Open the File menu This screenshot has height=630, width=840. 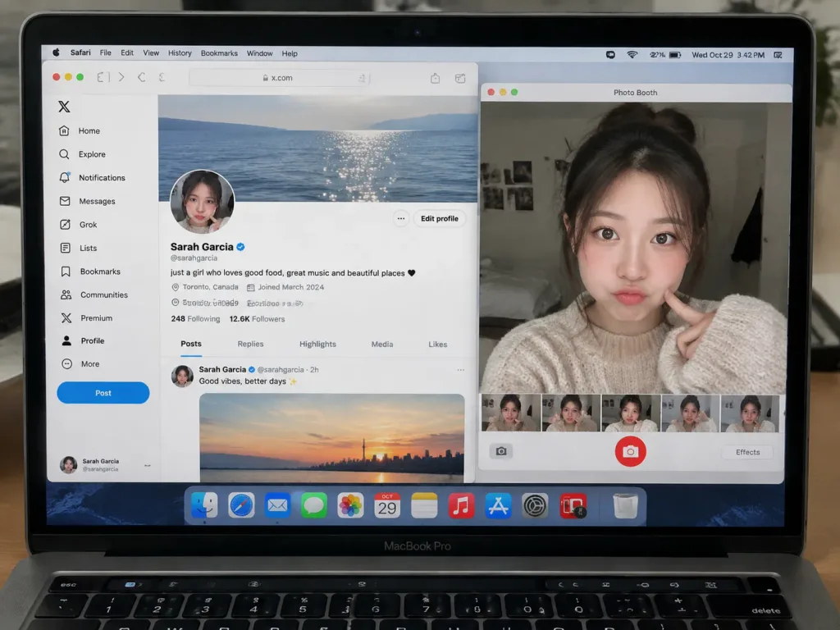pyautogui.click(x=106, y=52)
